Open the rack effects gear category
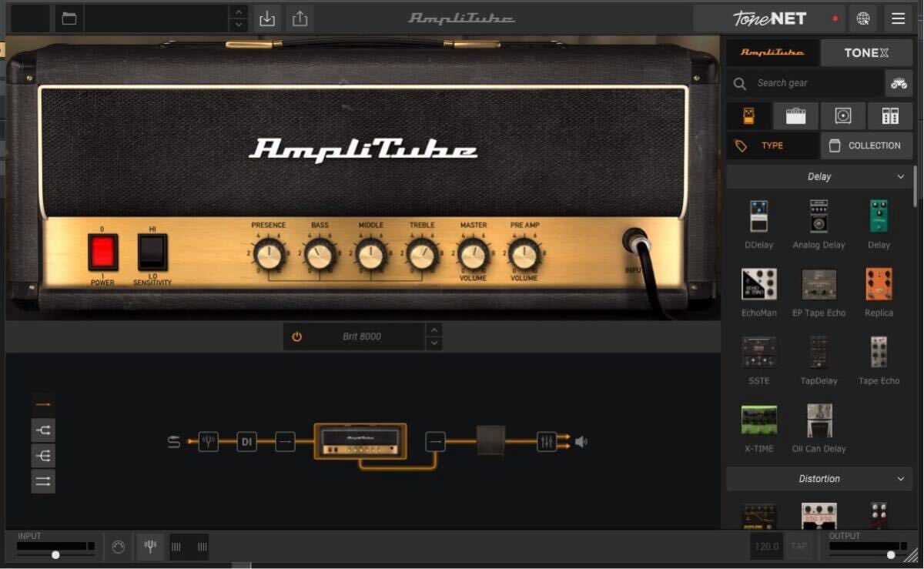Screen dimensions: 924x569 (890, 115)
